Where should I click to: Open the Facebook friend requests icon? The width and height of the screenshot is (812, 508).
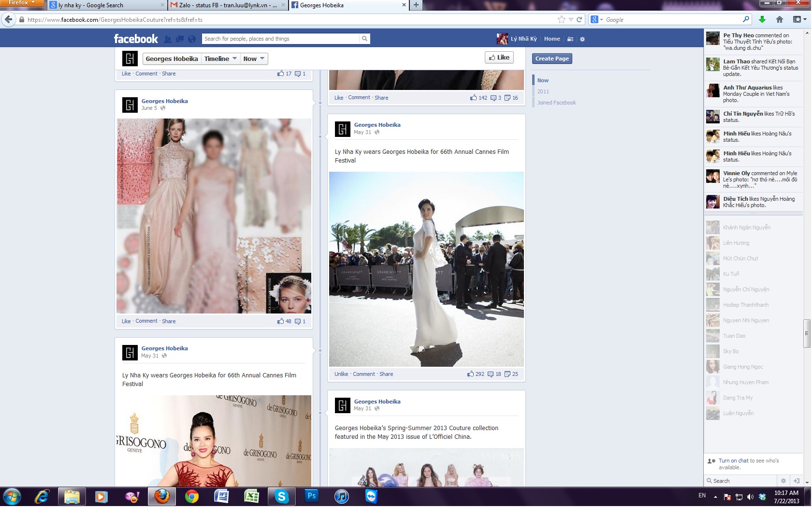click(x=168, y=39)
